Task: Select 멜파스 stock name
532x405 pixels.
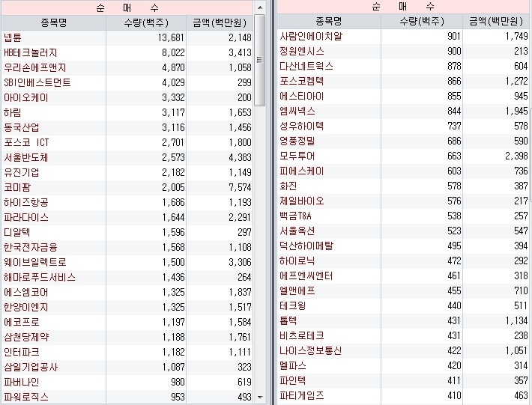Action: click(293, 365)
